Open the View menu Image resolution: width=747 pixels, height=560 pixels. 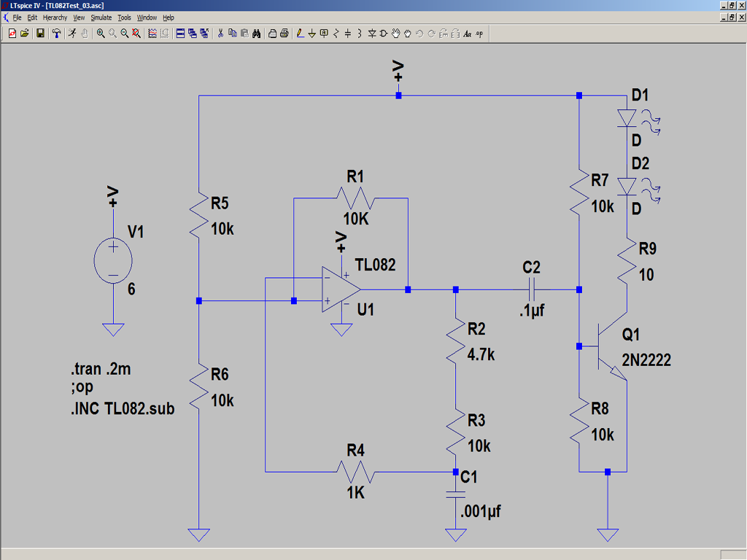(79, 17)
